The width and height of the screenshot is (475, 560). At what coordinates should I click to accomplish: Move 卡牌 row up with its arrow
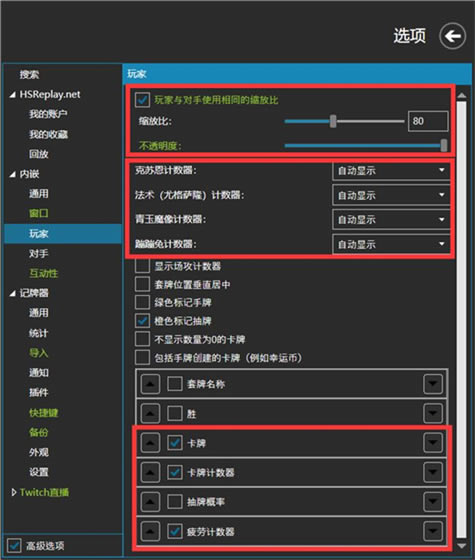coord(150,443)
